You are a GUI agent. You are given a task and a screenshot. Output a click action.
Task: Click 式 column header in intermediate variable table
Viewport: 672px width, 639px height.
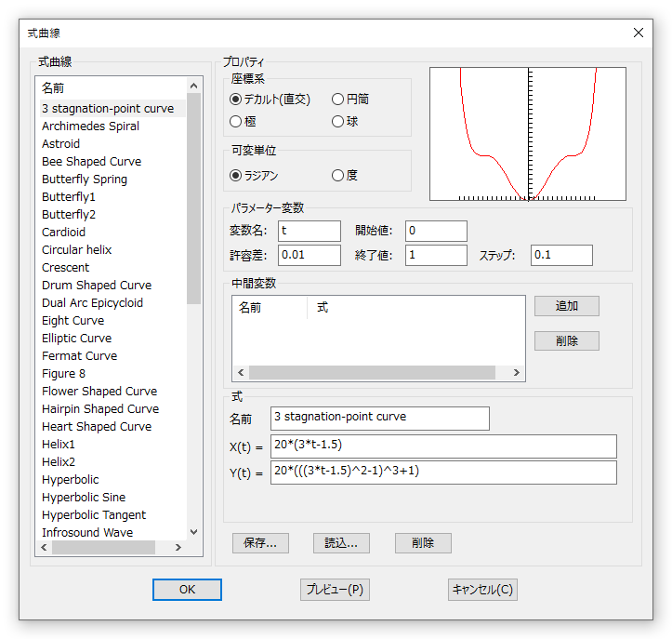point(323,308)
